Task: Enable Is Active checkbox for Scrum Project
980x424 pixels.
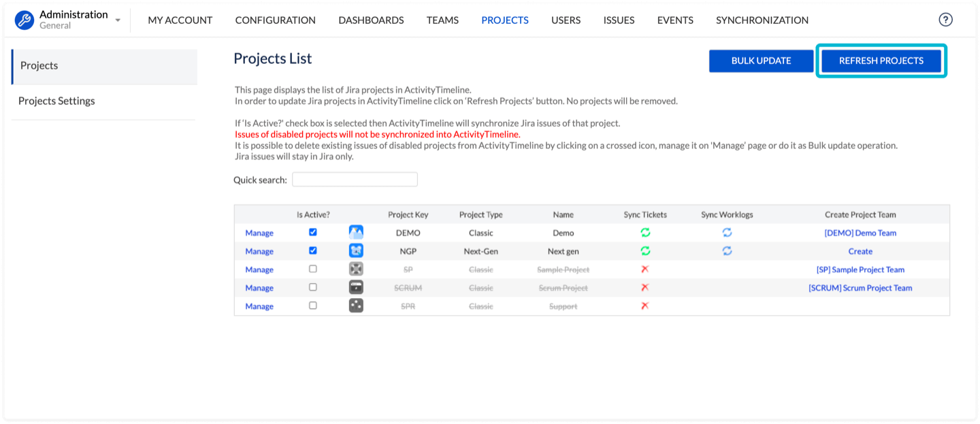Action: click(x=313, y=287)
